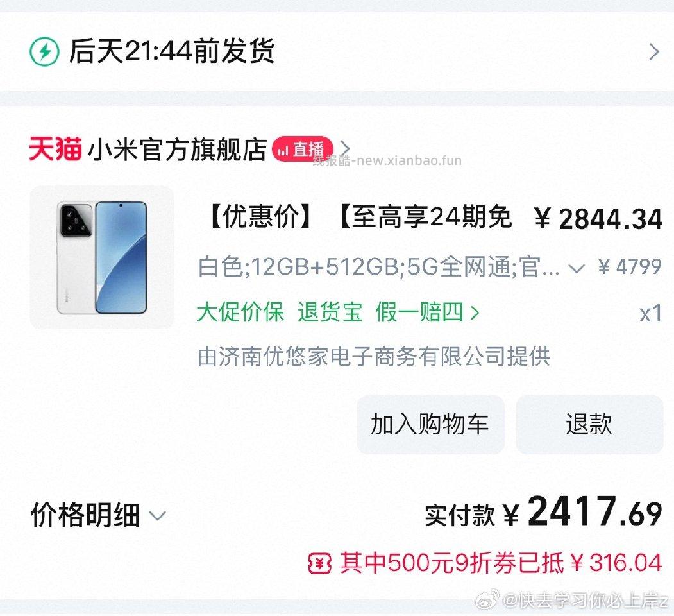The image size is (674, 616).
Task: Open 小米官方旗舰店 store page
Action: [177, 150]
